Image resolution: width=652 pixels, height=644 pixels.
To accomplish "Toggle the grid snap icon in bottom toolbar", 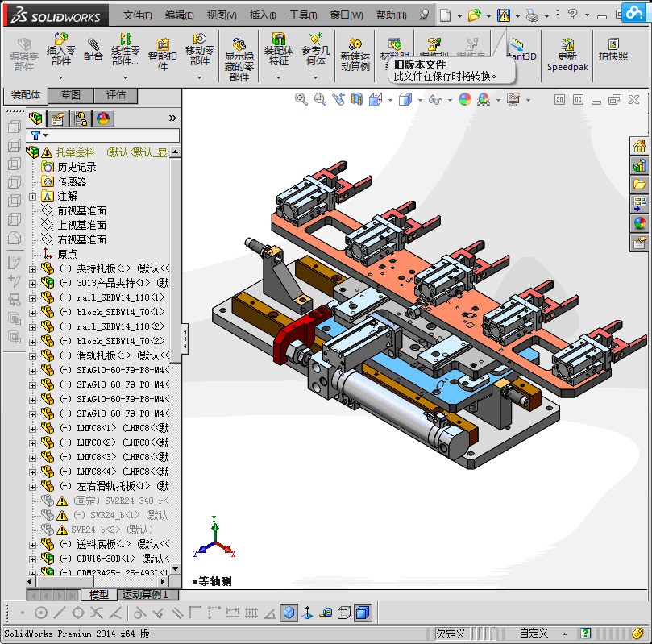I will pyautogui.click(x=251, y=613).
